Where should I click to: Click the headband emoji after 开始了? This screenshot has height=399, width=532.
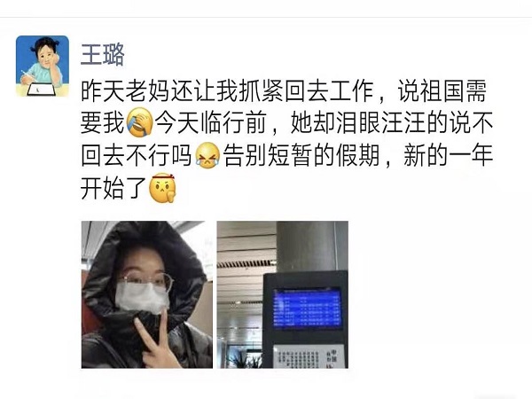tap(162, 188)
